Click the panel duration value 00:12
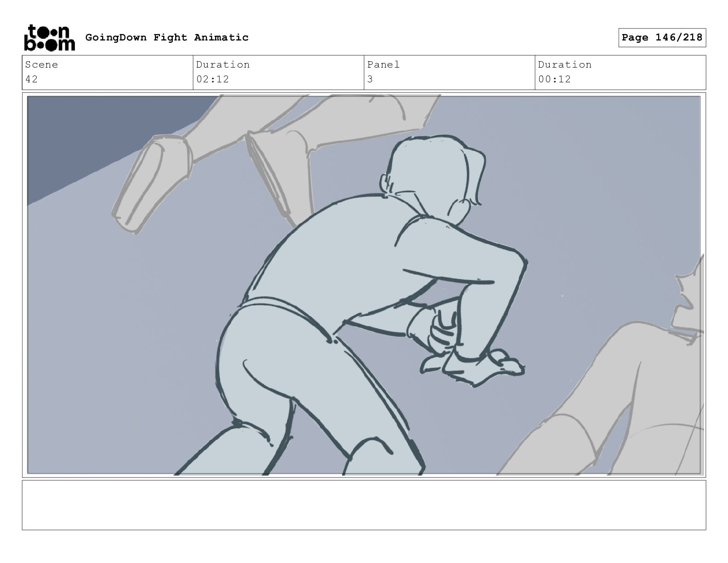This screenshot has width=728, height=563. [x=554, y=79]
